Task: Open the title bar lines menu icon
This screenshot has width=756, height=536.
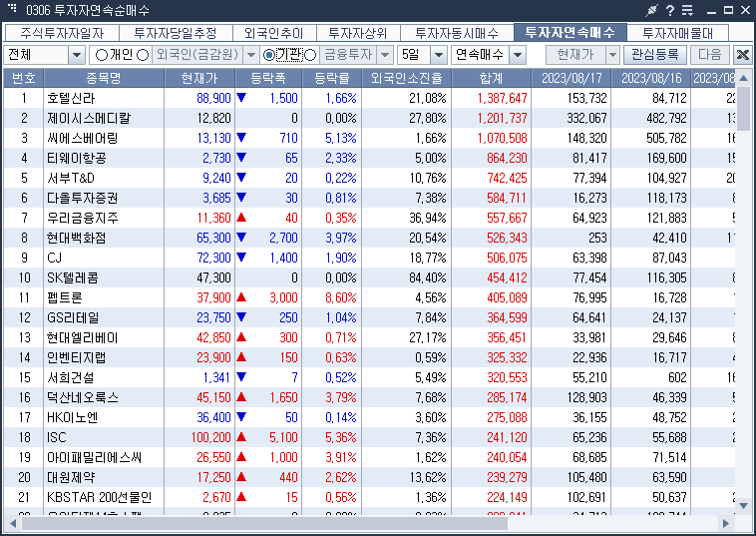Action: point(687,10)
